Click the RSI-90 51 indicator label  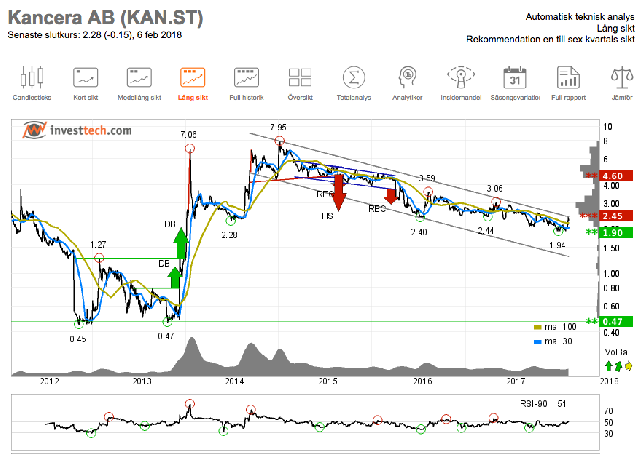[x=543, y=404]
